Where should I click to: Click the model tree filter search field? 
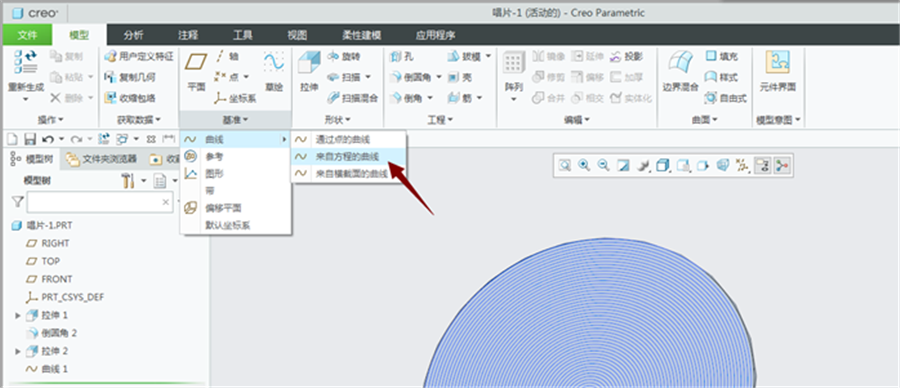pyautogui.click(x=99, y=202)
